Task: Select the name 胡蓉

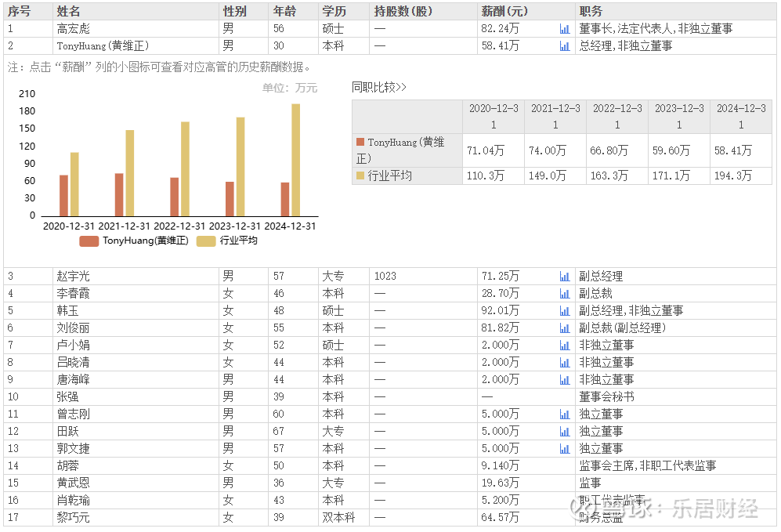Action: pos(67,466)
